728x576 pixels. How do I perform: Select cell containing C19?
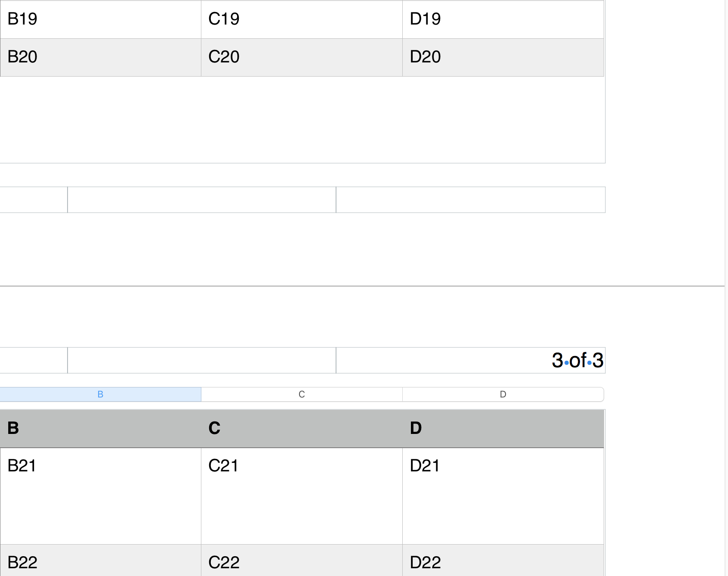pyautogui.click(x=301, y=19)
